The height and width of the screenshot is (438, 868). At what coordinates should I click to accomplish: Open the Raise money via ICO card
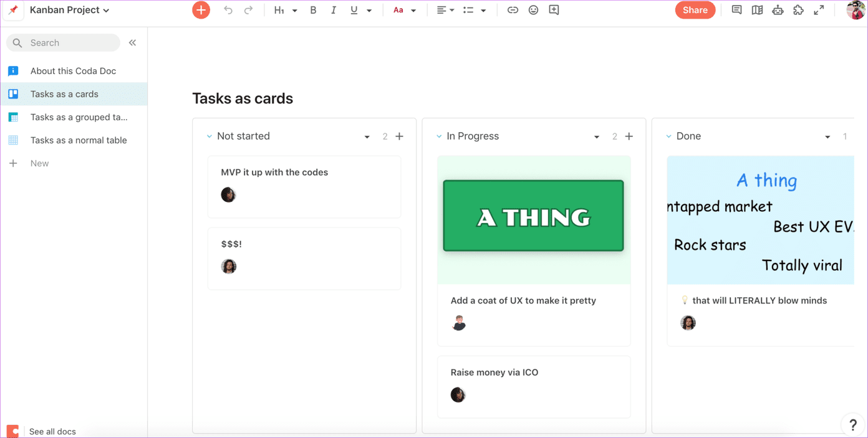click(x=534, y=387)
